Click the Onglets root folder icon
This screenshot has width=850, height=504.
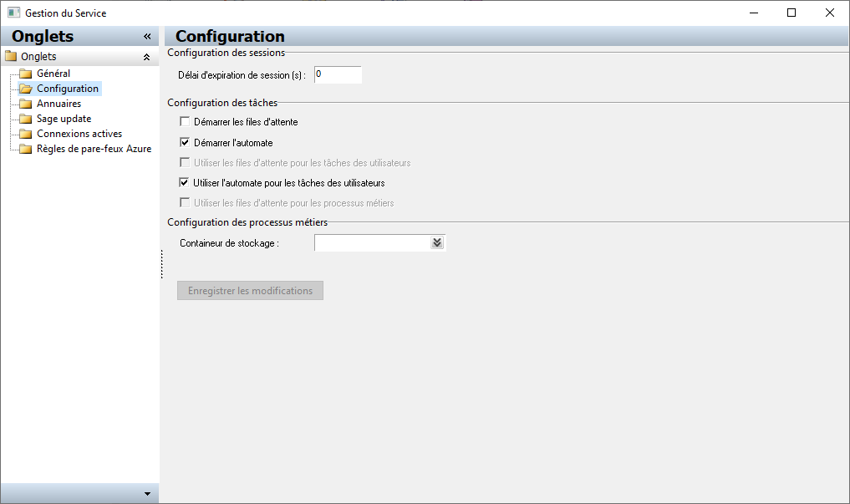point(11,56)
